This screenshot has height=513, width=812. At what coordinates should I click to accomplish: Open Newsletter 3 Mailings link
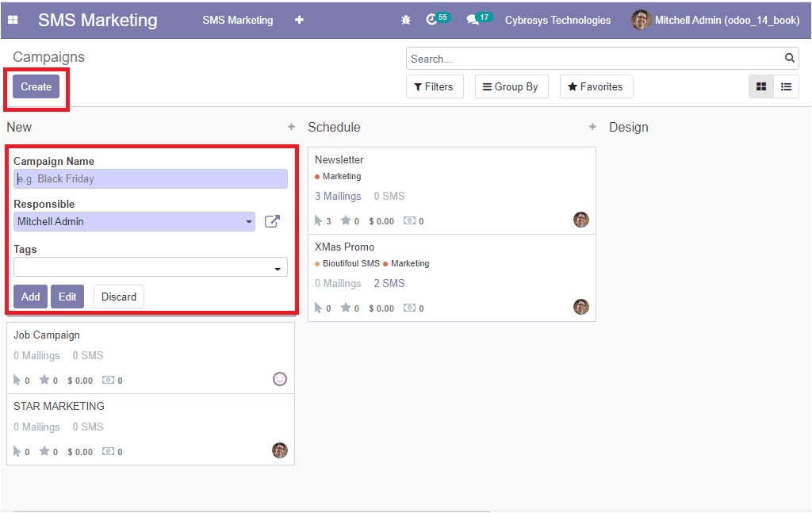pos(338,196)
